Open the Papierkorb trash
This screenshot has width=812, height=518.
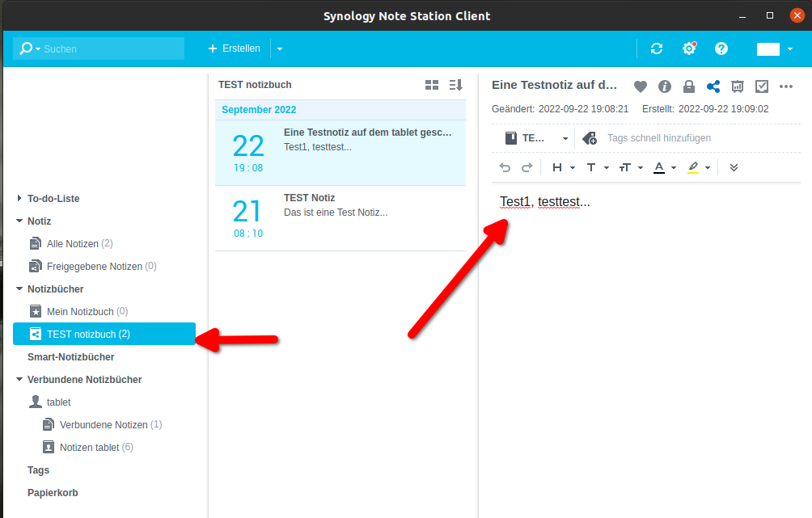[x=53, y=493]
